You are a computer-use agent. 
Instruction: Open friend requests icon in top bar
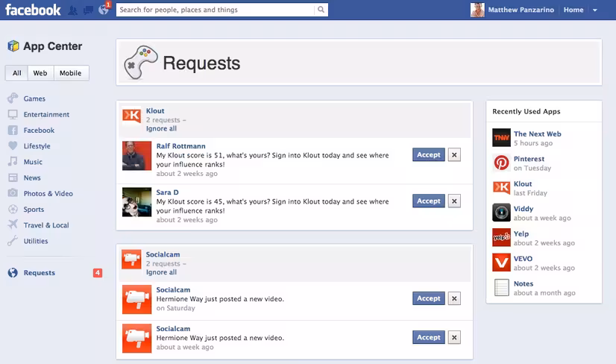[72, 10]
